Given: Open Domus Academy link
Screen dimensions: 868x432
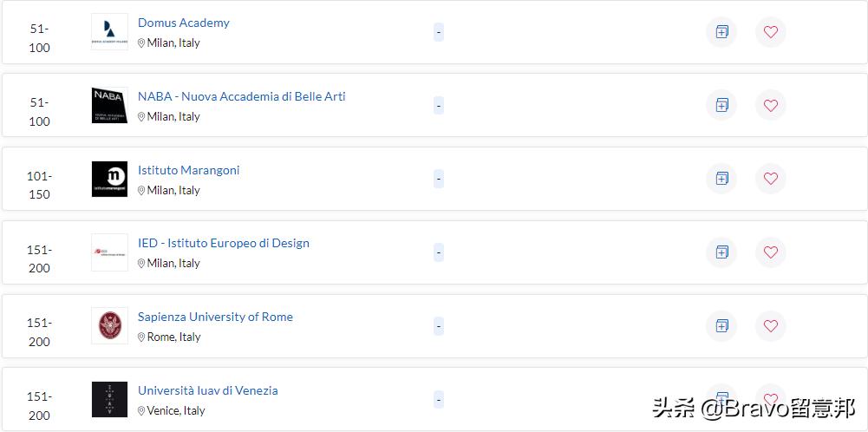Looking at the screenshot, I should click(x=184, y=23).
